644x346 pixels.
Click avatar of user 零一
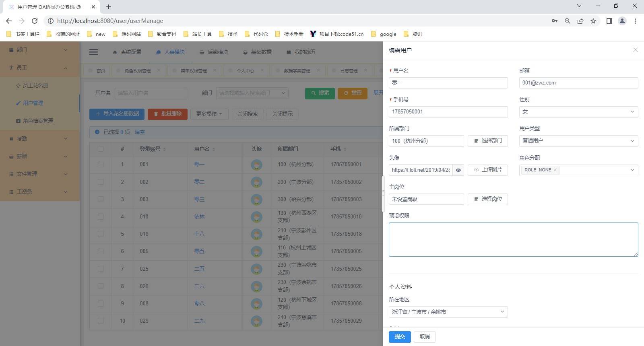pyautogui.click(x=256, y=165)
